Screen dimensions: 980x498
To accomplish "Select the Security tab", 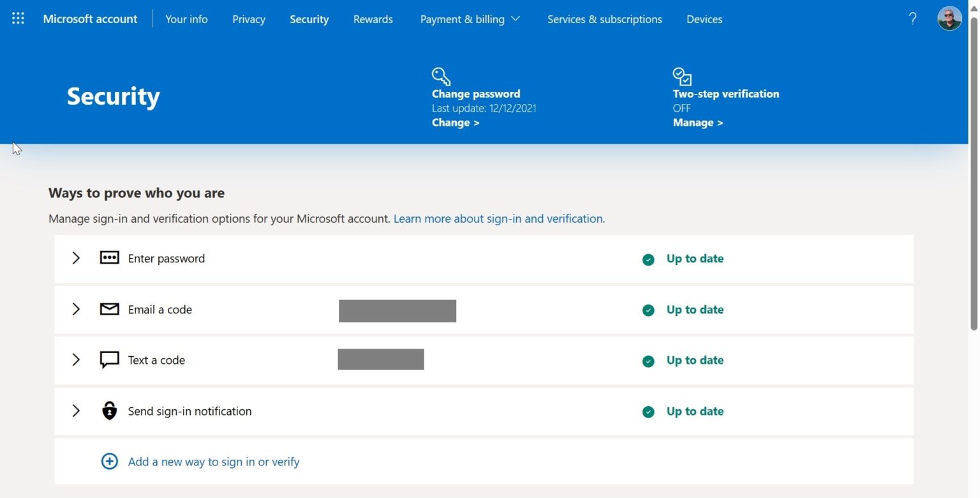I will pyautogui.click(x=309, y=19).
